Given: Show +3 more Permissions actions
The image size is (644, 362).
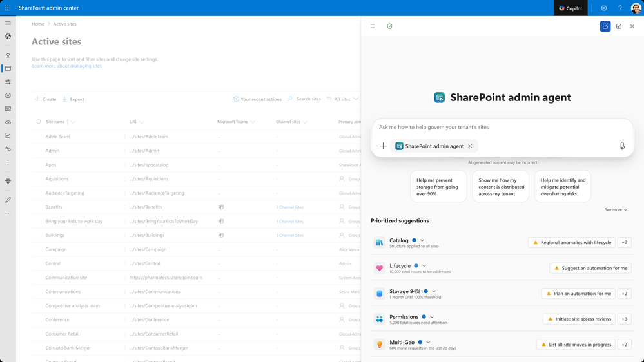Looking at the screenshot, I should (624, 319).
